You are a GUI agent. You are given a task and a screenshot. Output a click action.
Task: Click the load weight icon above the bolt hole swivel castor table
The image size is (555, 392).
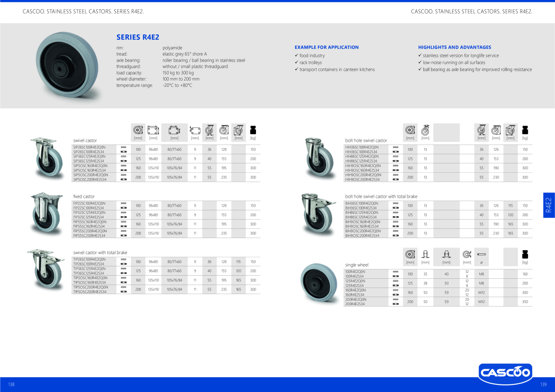525,130
